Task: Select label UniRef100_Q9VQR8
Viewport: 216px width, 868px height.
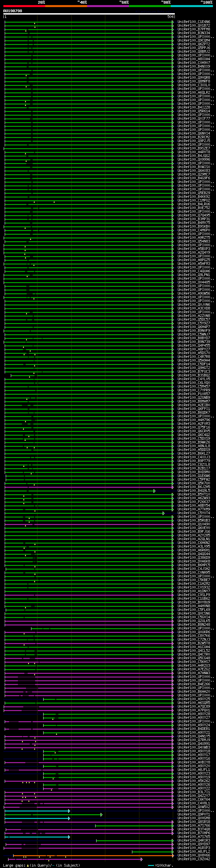Action: [194, 78]
